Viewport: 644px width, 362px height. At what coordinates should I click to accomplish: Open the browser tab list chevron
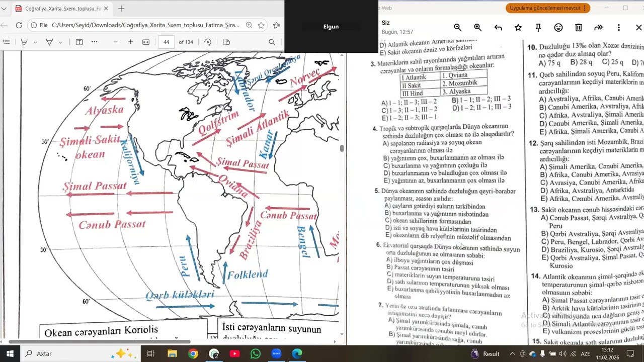(x=4, y=9)
